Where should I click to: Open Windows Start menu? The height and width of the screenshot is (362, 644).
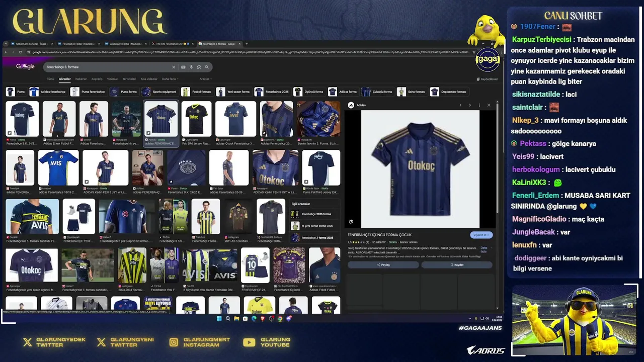tap(219, 318)
